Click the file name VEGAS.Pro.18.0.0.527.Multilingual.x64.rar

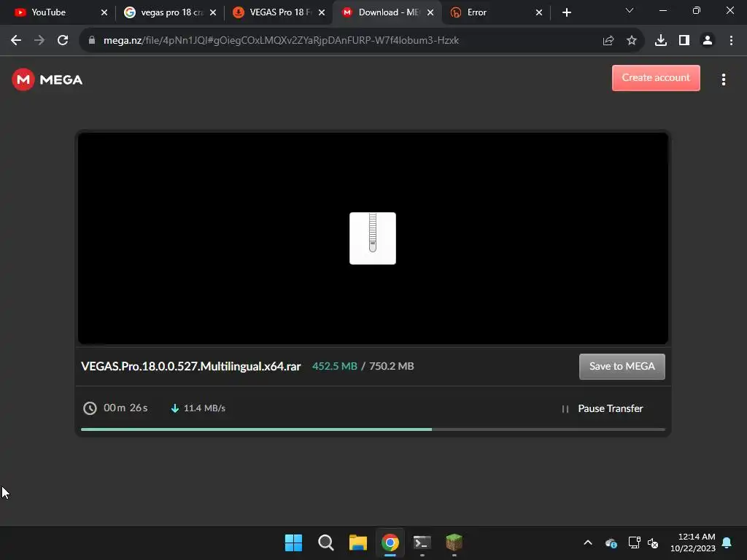190,366
